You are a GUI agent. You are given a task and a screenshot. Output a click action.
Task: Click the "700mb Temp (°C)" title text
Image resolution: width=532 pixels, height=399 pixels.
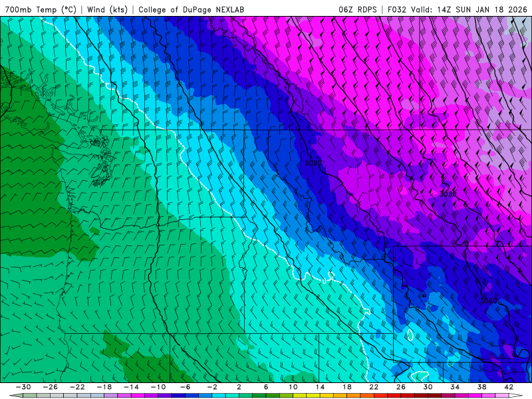pos(41,9)
